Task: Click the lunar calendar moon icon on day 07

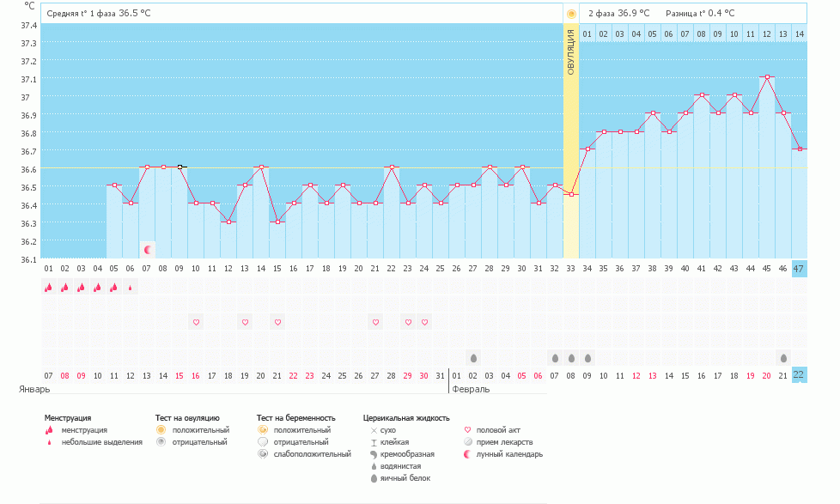Action: coord(147,250)
